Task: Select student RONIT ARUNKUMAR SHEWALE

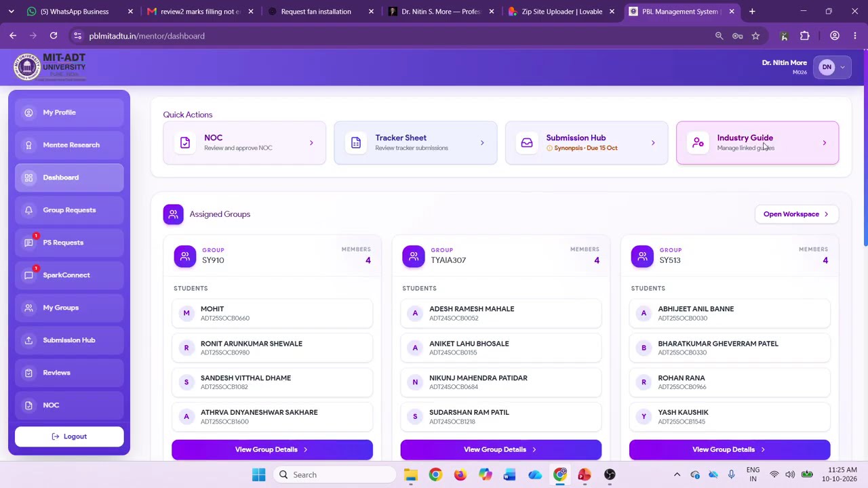Action: (x=272, y=348)
